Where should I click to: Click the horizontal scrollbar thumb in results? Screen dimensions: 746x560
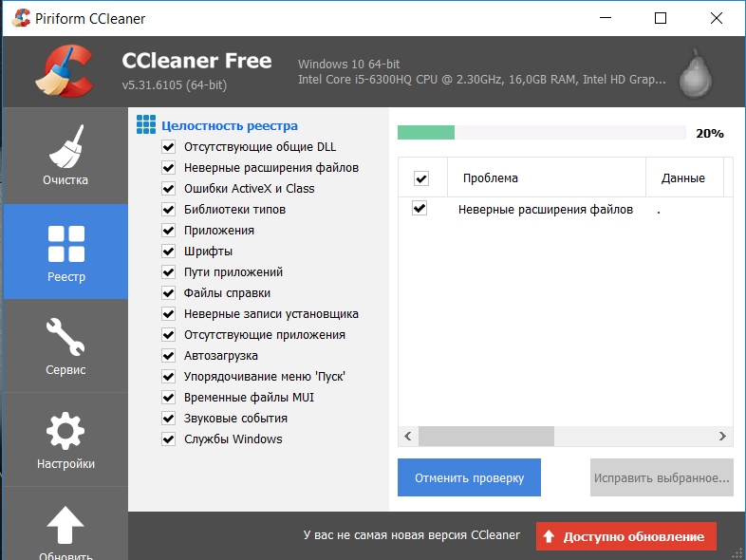pyautogui.click(x=486, y=437)
